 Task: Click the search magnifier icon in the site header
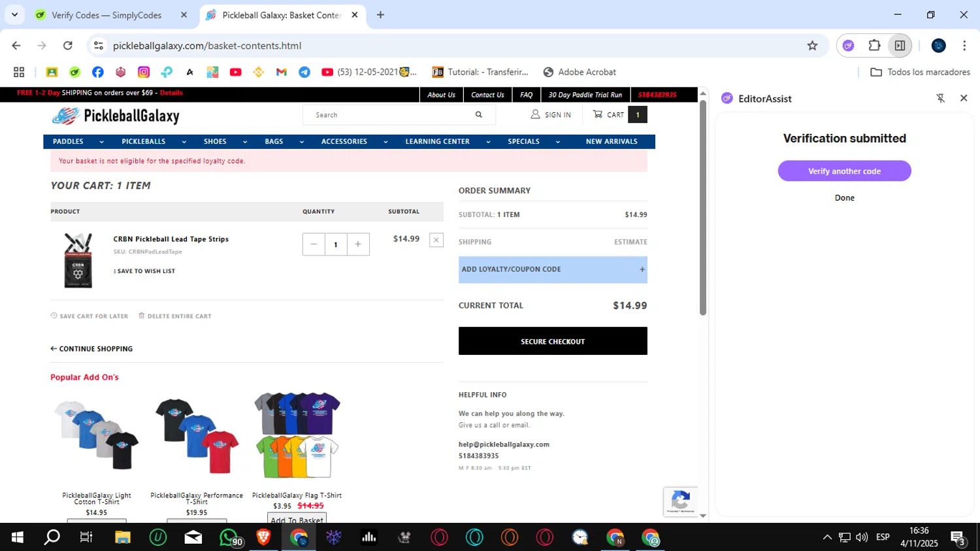479,115
